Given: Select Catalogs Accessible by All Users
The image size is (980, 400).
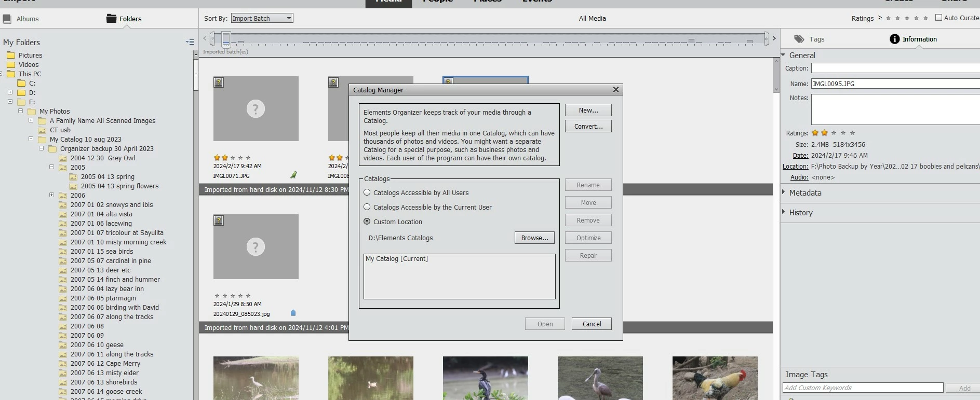Looking at the screenshot, I should pos(367,192).
